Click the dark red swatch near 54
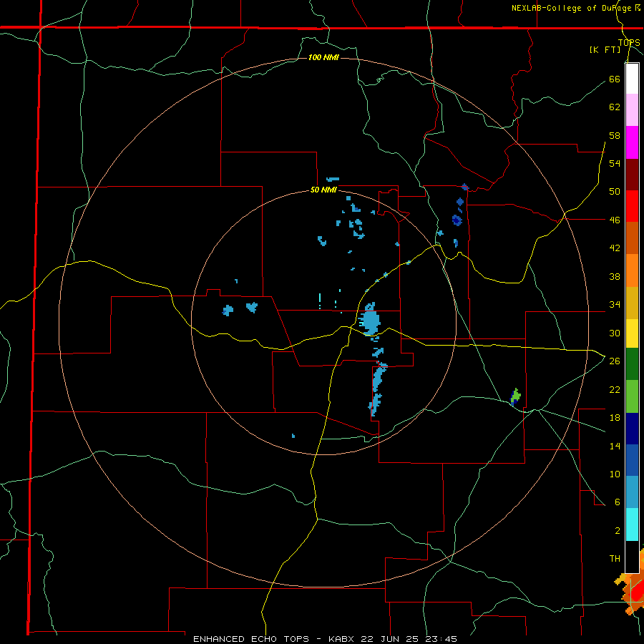The height and width of the screenshot is (644, 644). click(632, 175)
